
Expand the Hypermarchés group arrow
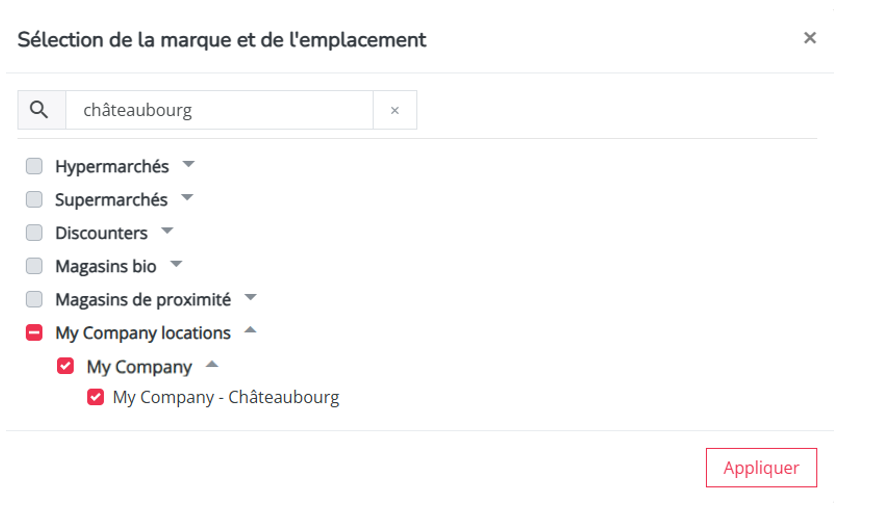(x=188, y=165)
